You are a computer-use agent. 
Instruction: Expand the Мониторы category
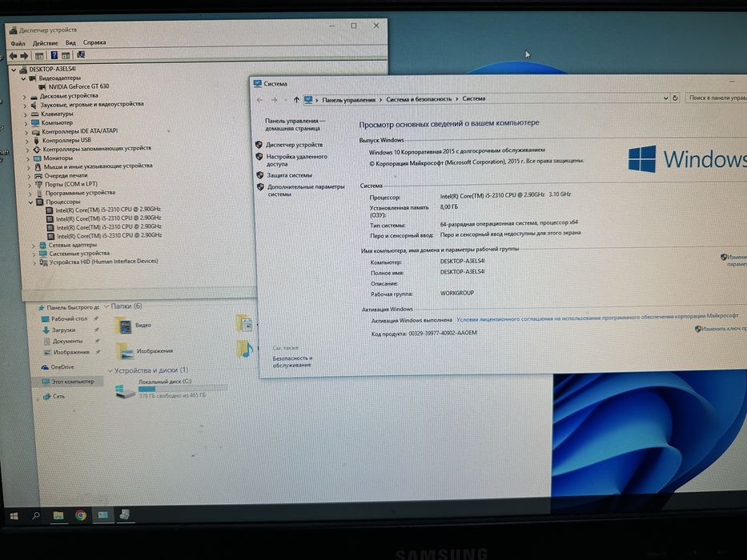pyautogui.click(x=28, y=158)
